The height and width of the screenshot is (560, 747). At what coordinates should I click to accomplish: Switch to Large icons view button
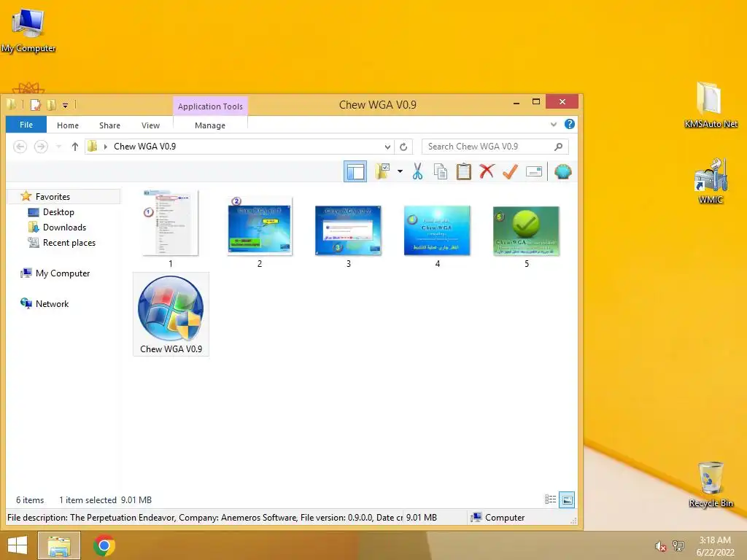[567, 499]
